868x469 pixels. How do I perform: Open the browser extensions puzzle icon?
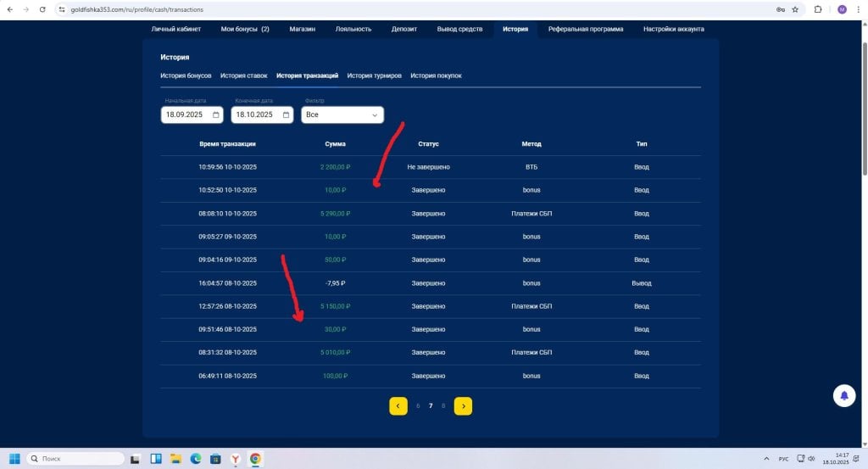tap(818, 9)
